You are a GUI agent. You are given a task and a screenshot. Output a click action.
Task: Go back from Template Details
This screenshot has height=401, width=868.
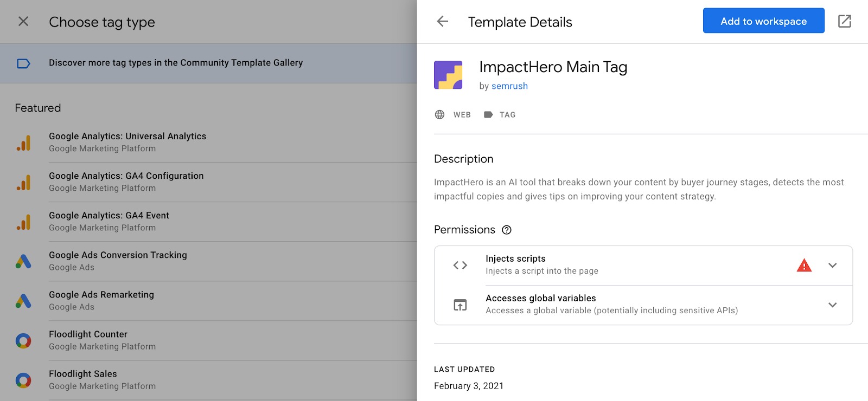443,21
